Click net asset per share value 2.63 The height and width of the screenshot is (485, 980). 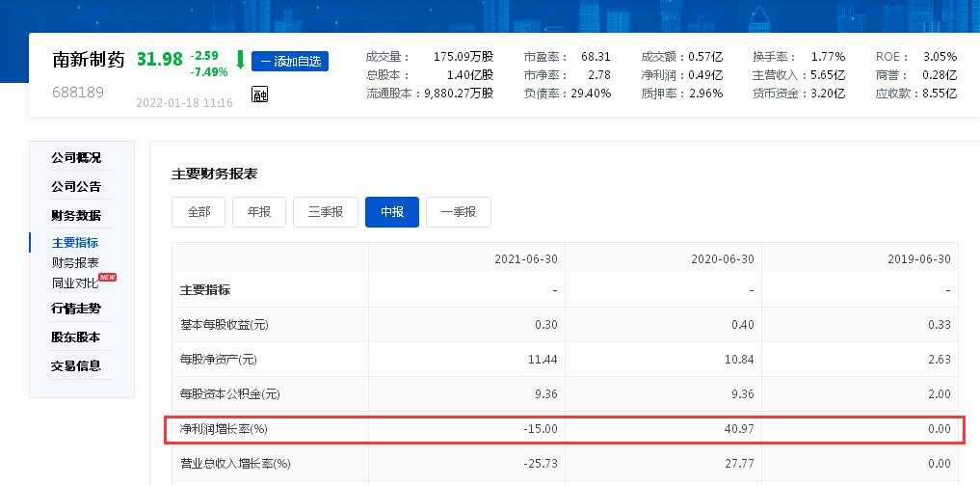pyautogui.click(x=940, y=360)
